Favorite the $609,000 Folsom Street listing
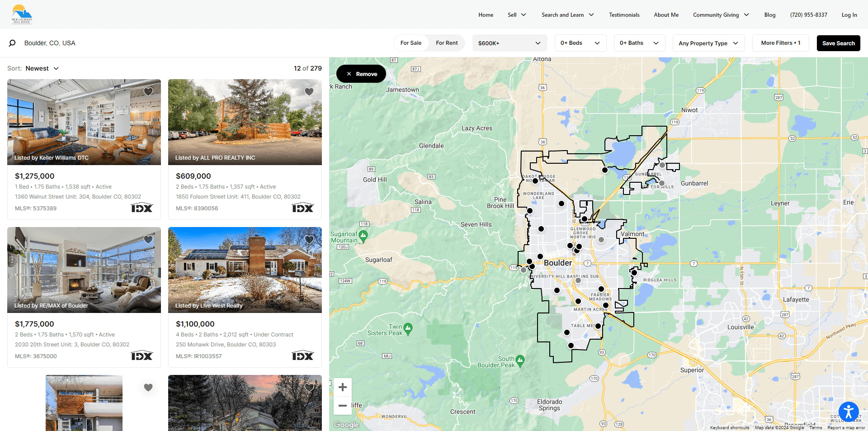 [309, 92]
